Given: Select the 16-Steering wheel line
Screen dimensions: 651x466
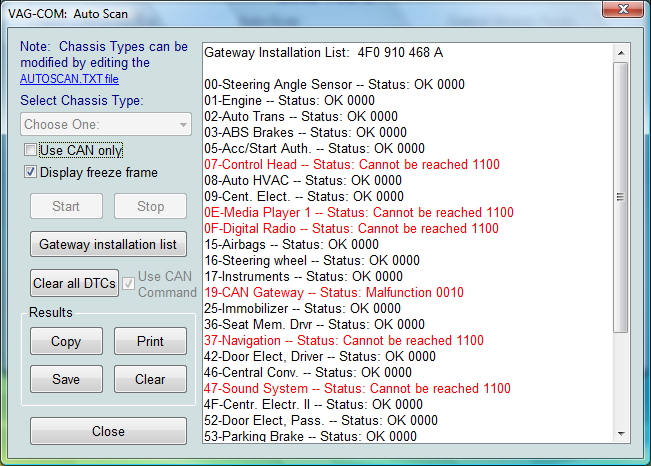Looking at the screenshot, I should tap(312, 260).
